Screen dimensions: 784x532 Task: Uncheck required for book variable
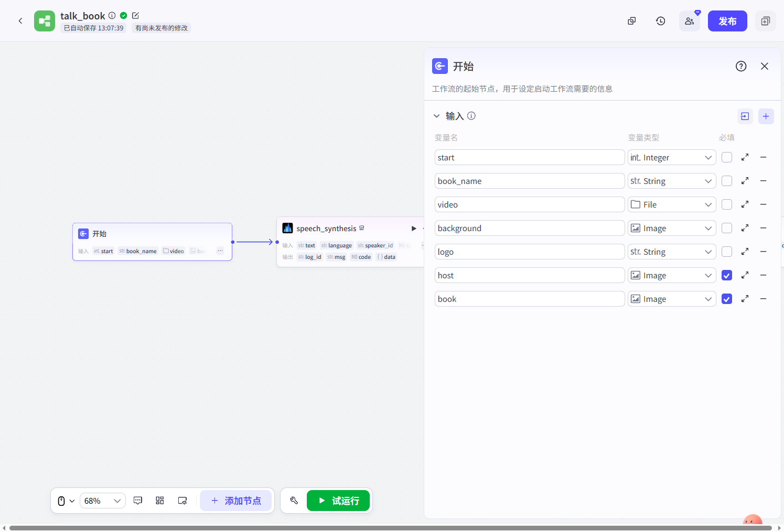point(727,299)
